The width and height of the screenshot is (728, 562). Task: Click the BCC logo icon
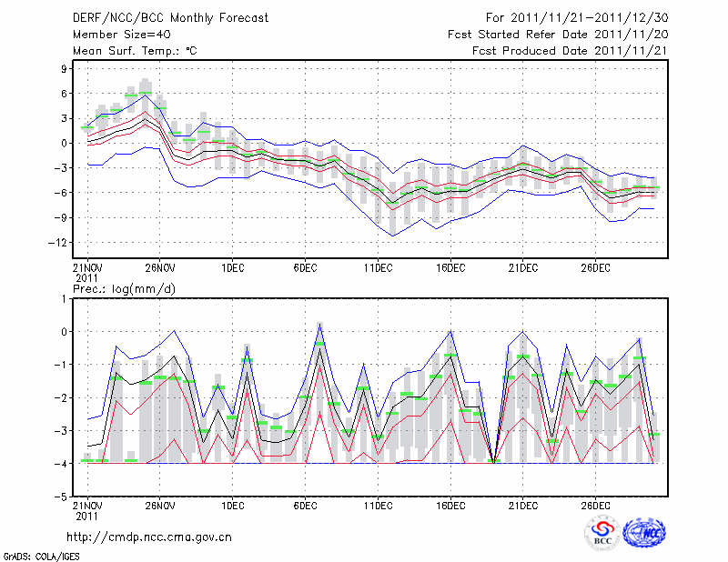[x=602, y=533]
